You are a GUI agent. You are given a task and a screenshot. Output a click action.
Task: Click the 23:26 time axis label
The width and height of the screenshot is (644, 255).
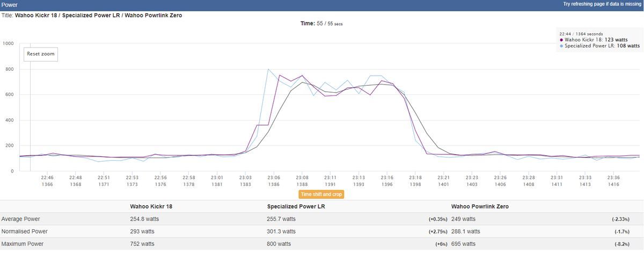(x=500, y=177)
